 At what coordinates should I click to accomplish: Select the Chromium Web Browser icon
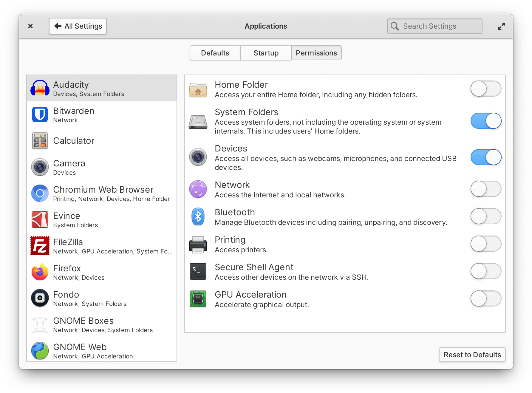click(x=40, y=193)
